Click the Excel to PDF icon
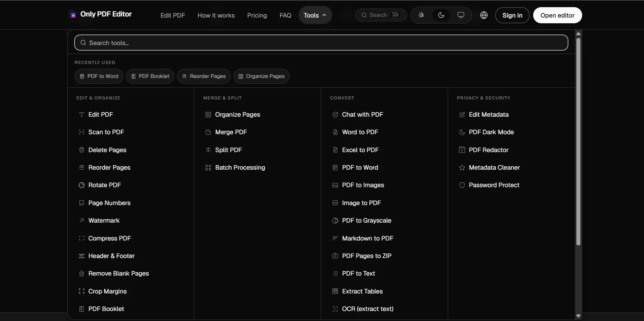This screenshot has width=644, height=321. [x=335, y=150]
